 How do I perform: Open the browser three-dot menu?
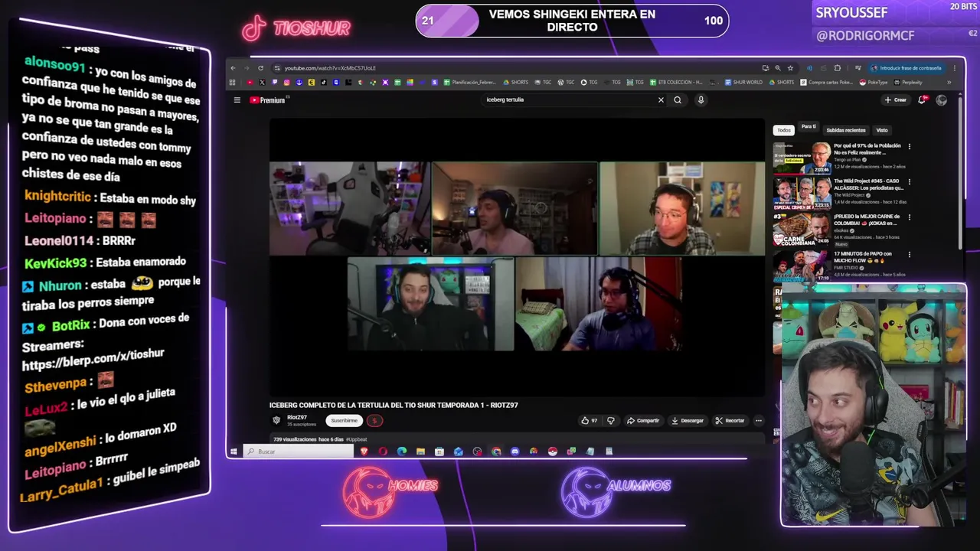coord(954,68)
